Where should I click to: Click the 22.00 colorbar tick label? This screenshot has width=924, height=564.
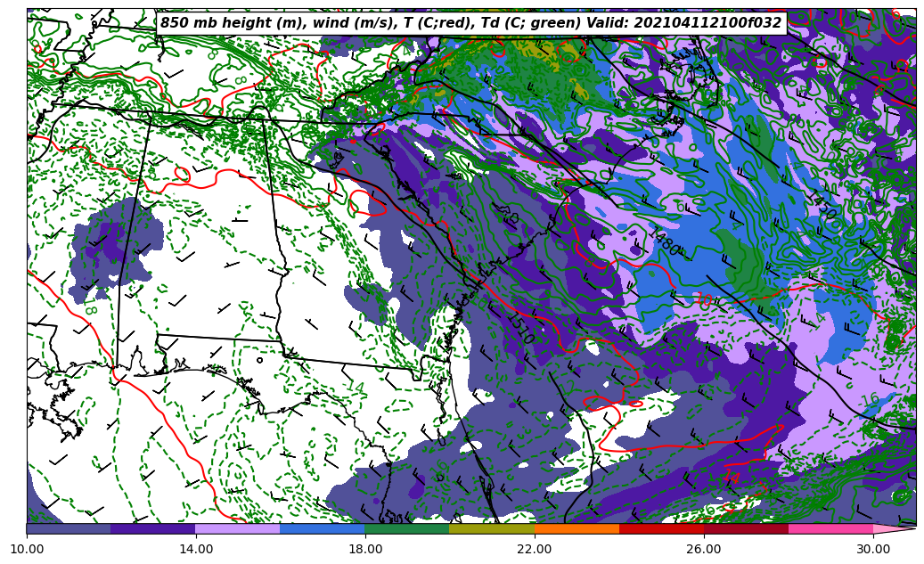[535, 549]
